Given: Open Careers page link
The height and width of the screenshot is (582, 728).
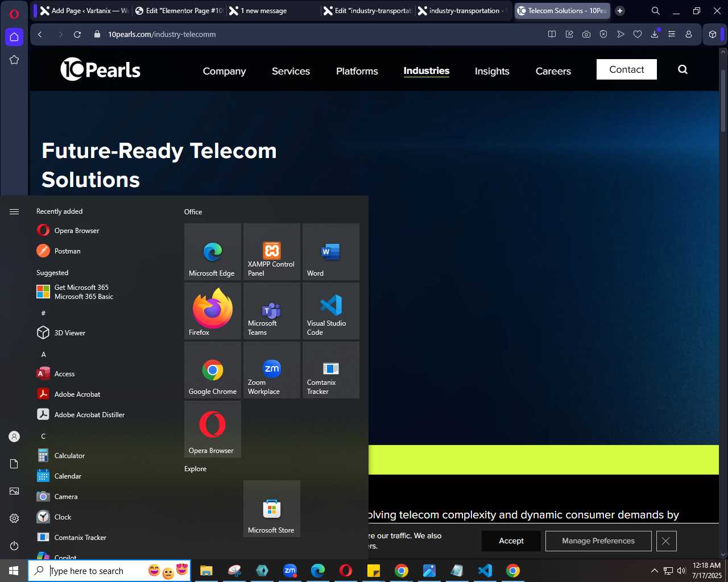Looking at the screenshot, I should (553, 71).
